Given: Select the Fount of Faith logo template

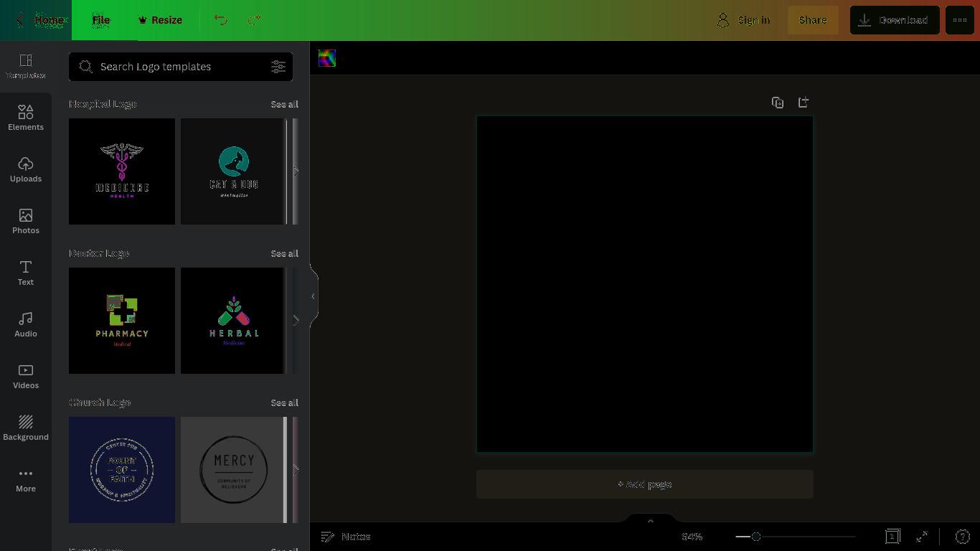Looking at the screenshot, I should (122, 470).
